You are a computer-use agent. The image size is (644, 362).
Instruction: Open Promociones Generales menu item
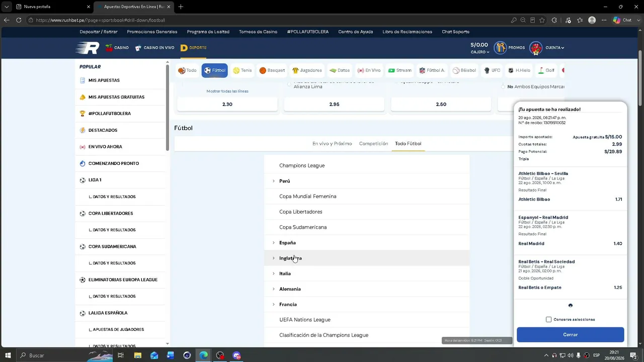152,32
